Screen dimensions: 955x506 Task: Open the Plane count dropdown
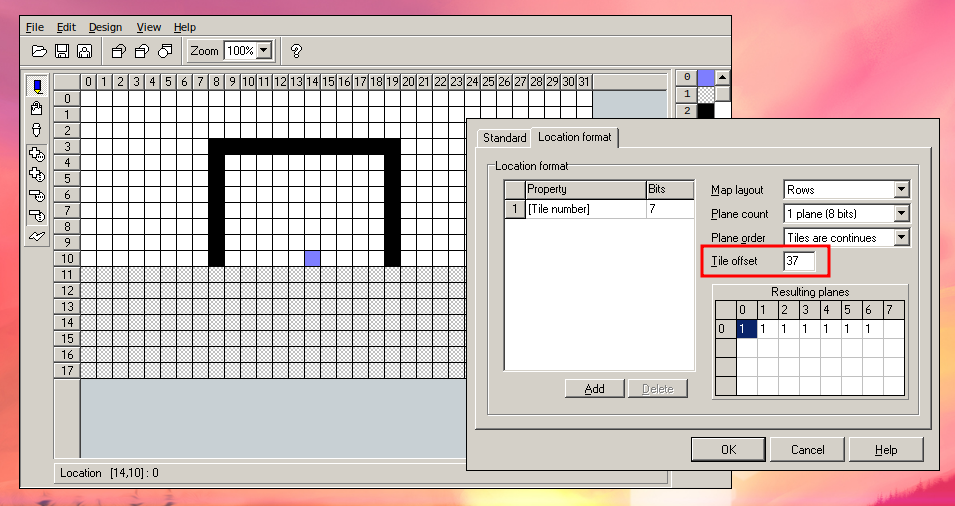[901, 214]
